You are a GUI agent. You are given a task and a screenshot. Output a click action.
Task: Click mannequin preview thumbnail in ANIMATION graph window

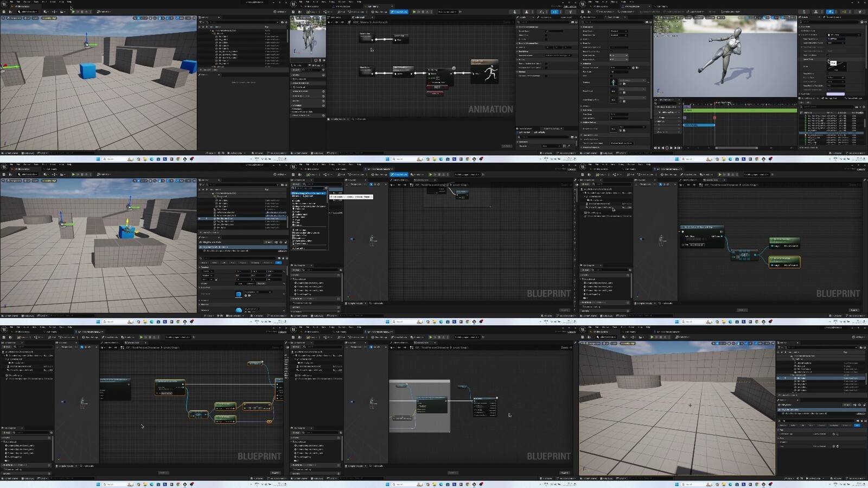308,38
